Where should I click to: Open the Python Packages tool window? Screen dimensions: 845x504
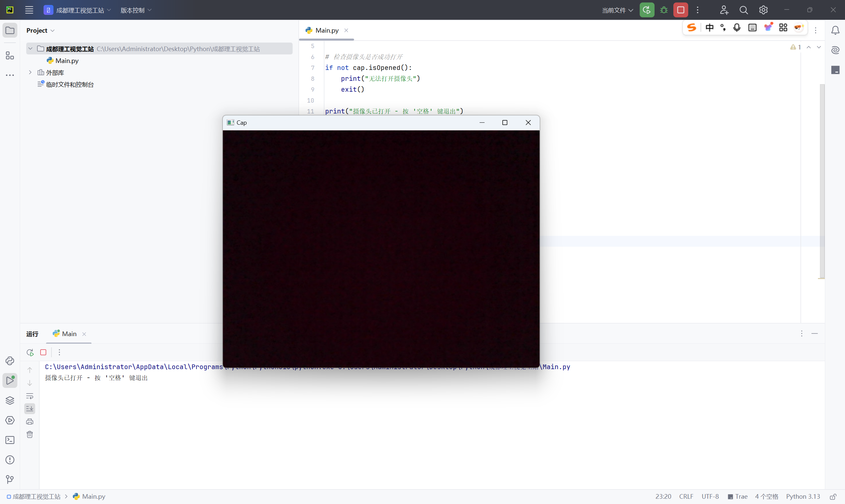click(x=10, y=400)
